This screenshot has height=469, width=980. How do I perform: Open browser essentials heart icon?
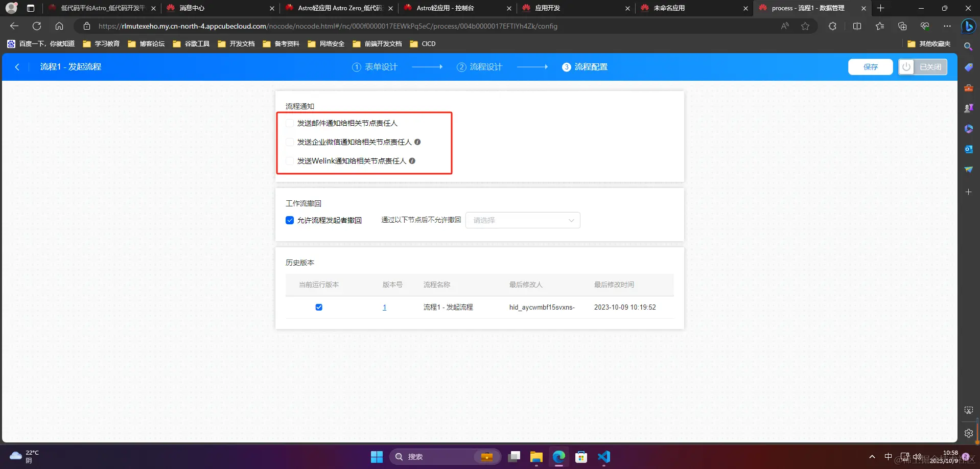click(x=925, y=26)
